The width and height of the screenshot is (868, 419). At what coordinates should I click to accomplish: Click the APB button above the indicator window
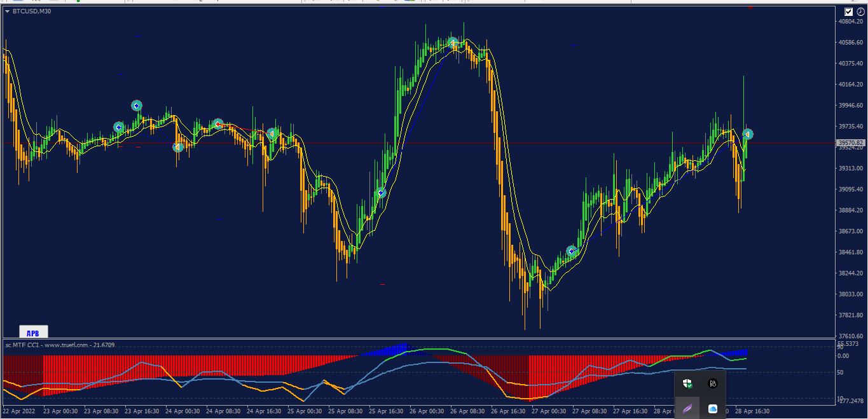coord(33,333)
